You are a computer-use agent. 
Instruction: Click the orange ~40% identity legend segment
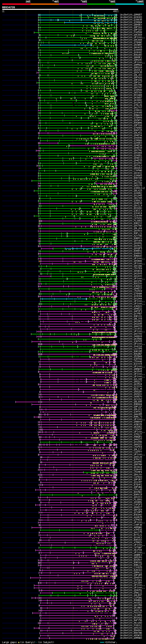pos(45,4)
